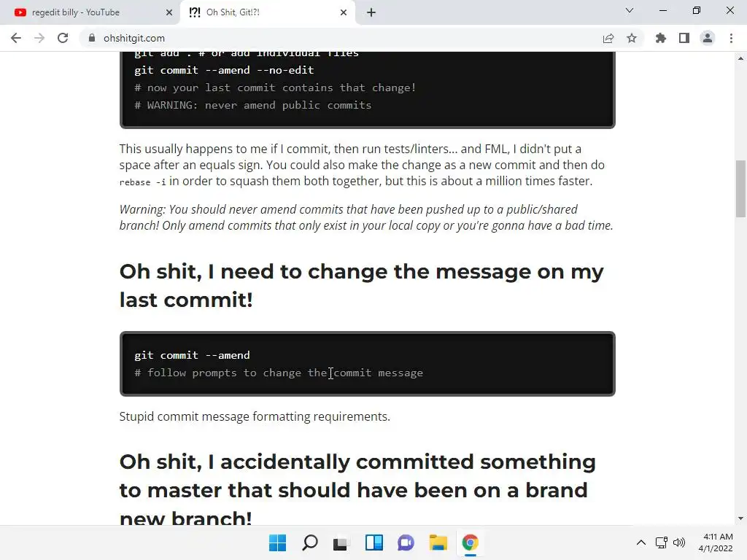Open taskbar Search magnifier
747x560 pixels.
[310, 542]
